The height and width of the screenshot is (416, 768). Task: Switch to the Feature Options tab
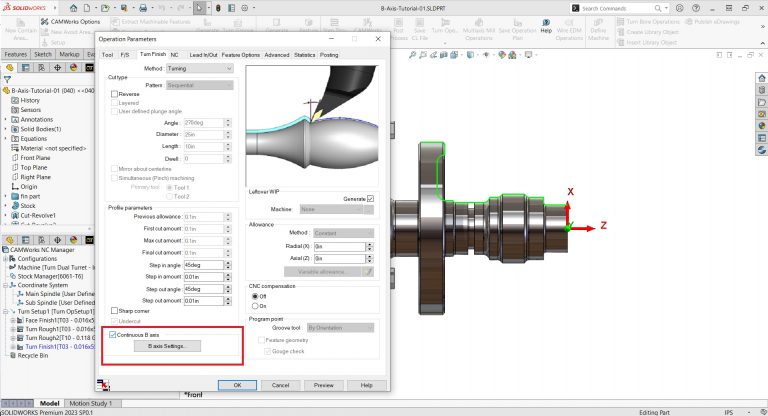pyautogui.click(x=241, y=55)
